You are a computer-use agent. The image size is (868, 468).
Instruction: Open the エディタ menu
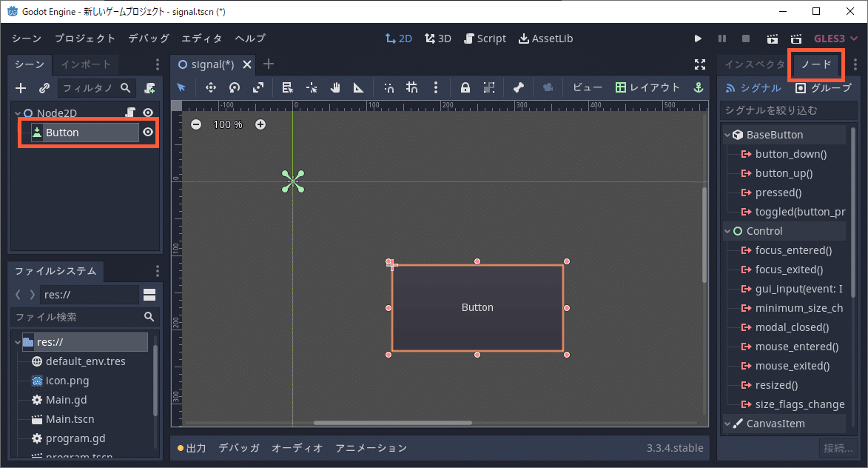201,39
